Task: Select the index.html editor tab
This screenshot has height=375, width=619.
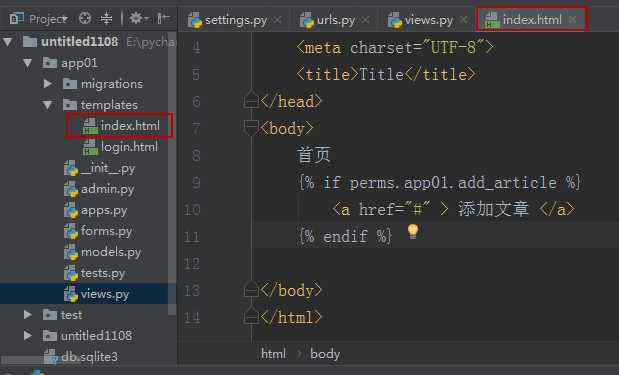Action: [x=532, y=19]
